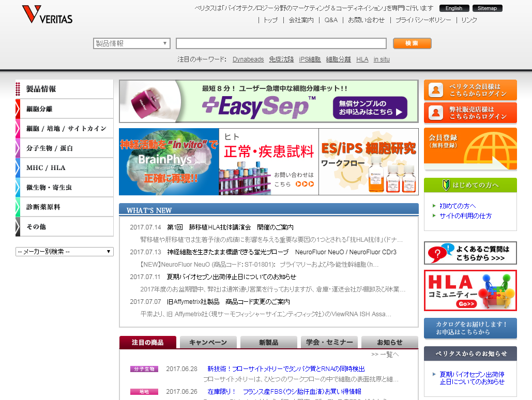
Task: Click the 培地 category tag
Action: (x=144, y=392)
